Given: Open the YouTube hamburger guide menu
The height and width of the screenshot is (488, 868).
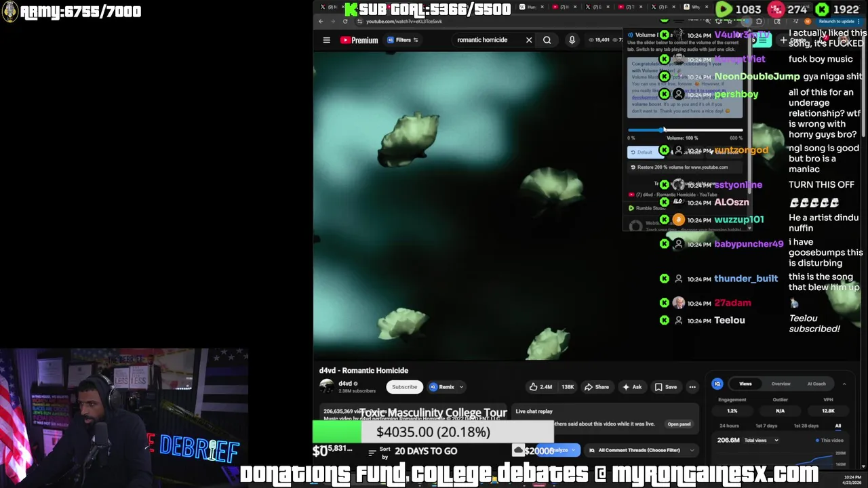Looking at the screenshot, I should tap(326, 40).
